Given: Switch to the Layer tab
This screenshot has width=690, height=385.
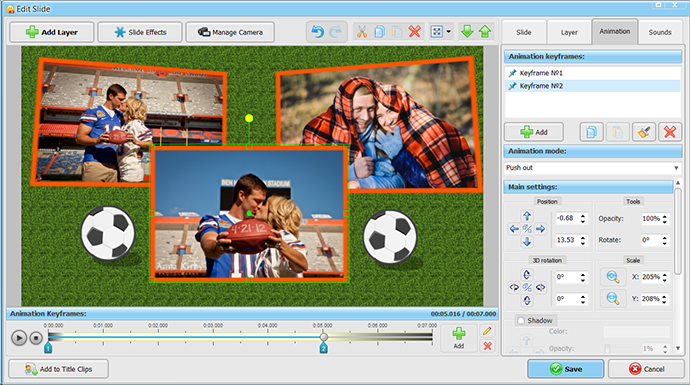Looking at the screenshot, I should coord(569,32).
